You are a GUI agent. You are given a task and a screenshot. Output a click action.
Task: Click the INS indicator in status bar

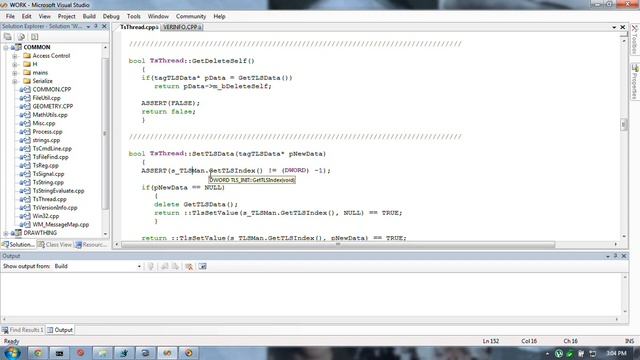point(629,341)
